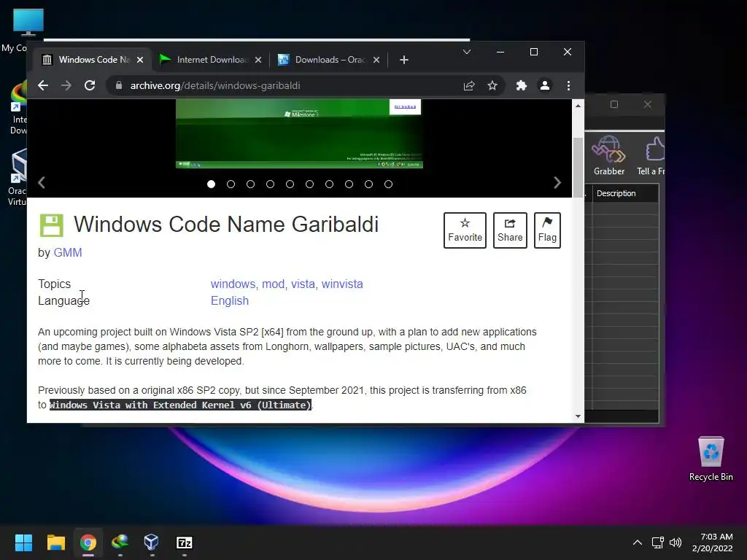Show next carousel image

coord(557,183)
